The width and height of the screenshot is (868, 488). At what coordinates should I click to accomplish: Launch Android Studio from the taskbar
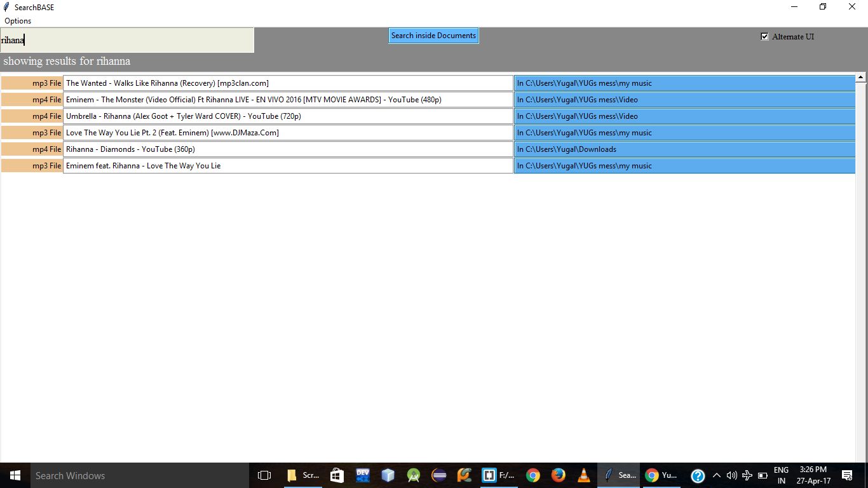pyautogui.click(x=414, y=475)
